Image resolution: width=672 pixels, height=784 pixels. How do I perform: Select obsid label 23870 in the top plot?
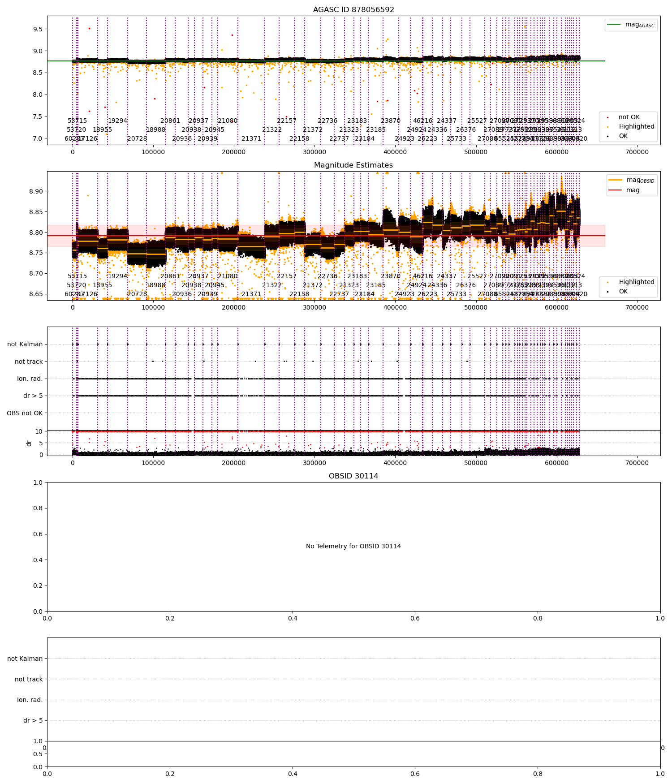391,121
